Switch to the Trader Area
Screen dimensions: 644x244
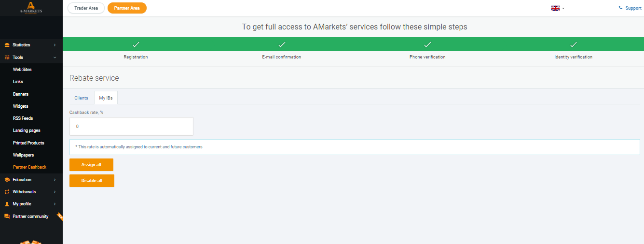point(86,8)
